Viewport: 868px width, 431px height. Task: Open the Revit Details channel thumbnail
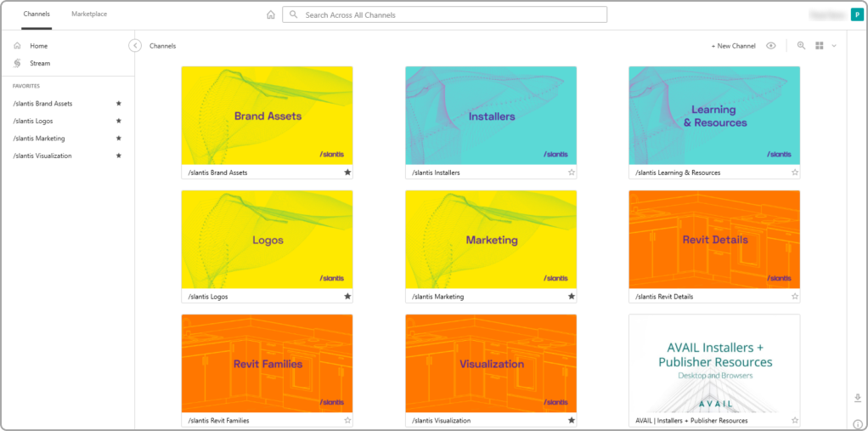(x=714, y=240)
